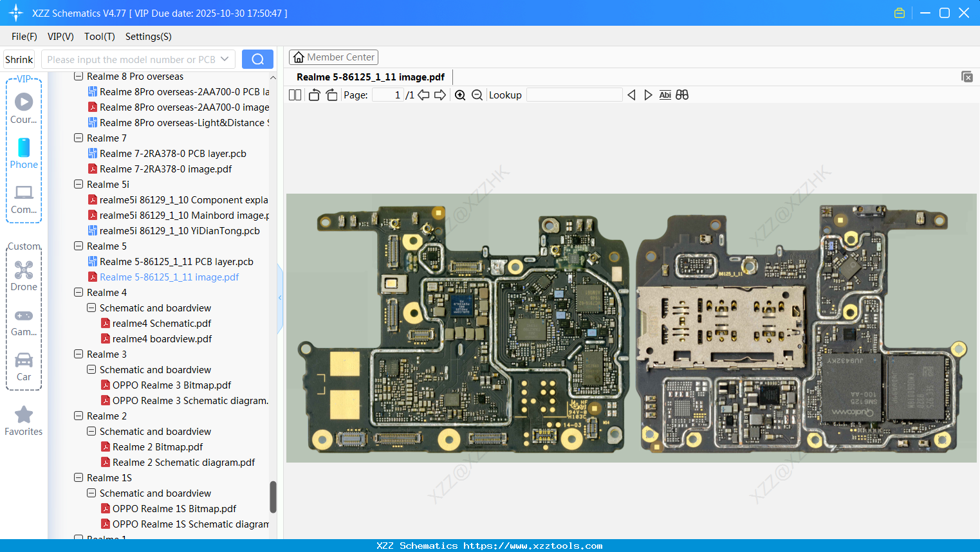Open the xzztools.com website link
The height and width of the screenshot is (552, 980).
tap(533, 546)
